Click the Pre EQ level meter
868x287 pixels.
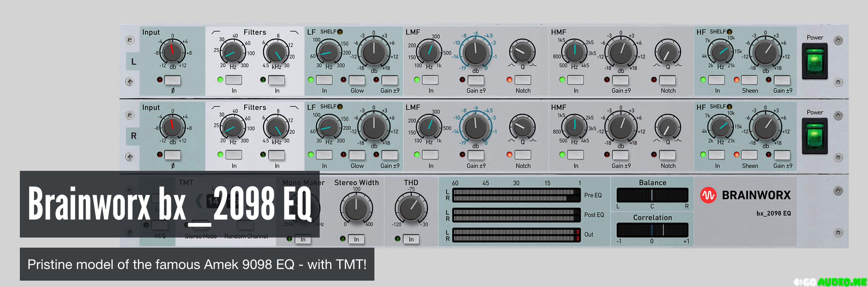pos(516,195)
